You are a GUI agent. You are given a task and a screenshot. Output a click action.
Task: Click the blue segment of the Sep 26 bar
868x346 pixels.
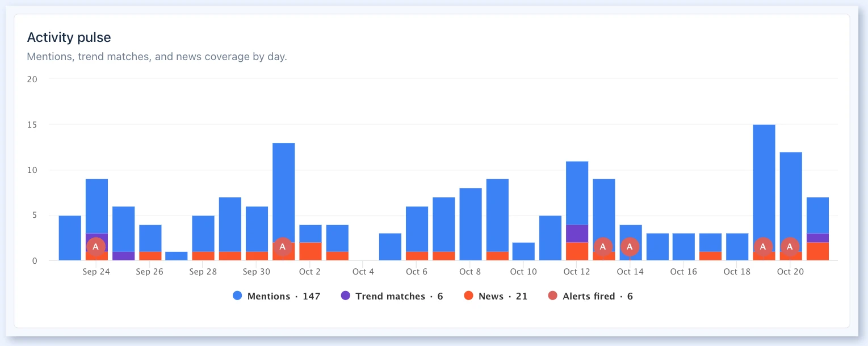[150, 238]
